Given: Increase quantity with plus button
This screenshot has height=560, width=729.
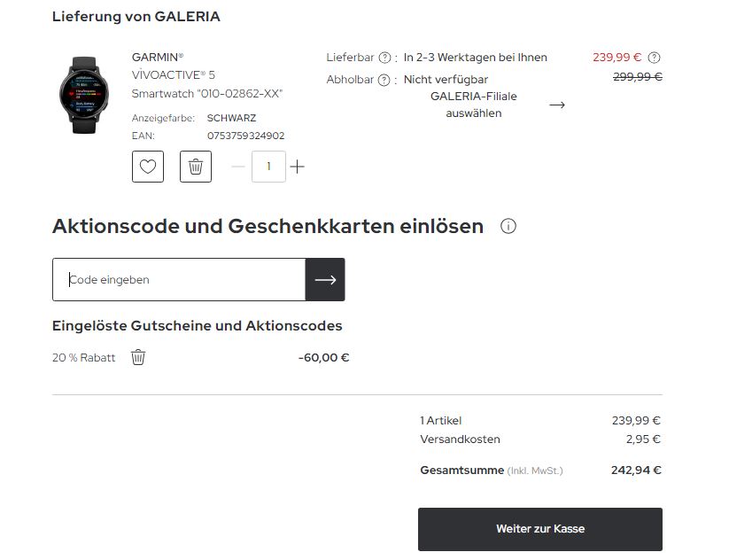Looking at the screenshot, I should 298,167.
